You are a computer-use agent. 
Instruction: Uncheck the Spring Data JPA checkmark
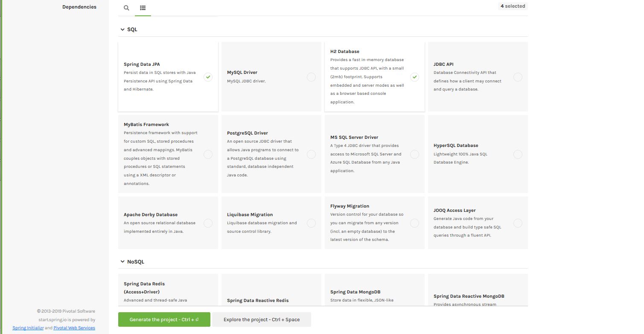point(208,77)
